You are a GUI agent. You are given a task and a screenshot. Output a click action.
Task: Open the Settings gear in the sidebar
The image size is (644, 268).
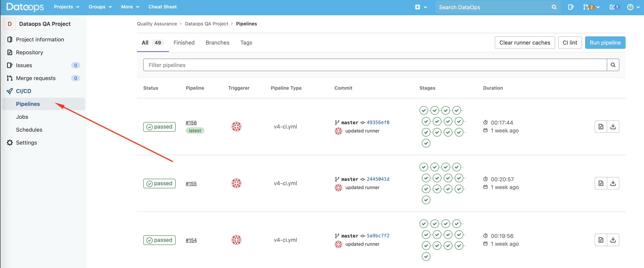10,142
